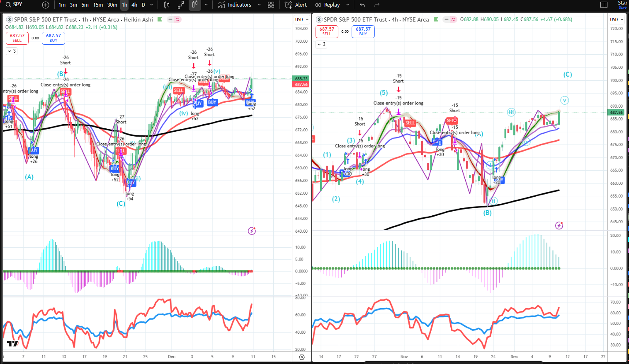Click the Replay text label

(332, 5)
